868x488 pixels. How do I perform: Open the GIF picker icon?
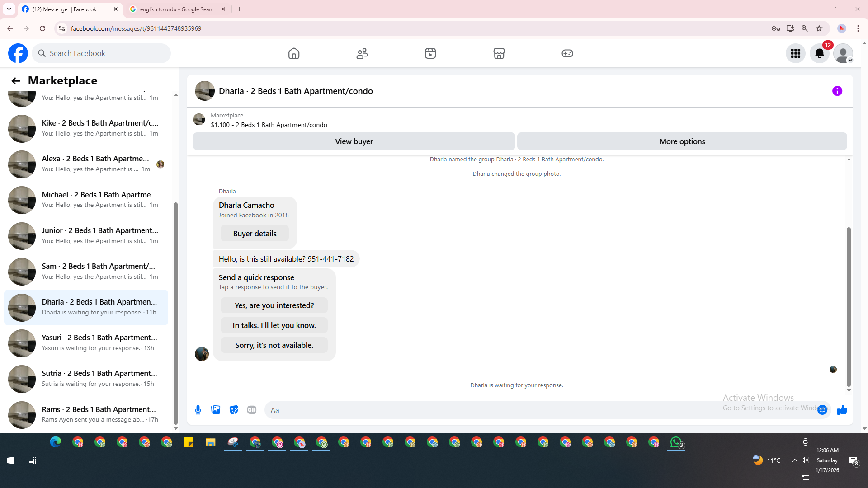[x=252, y=410]
